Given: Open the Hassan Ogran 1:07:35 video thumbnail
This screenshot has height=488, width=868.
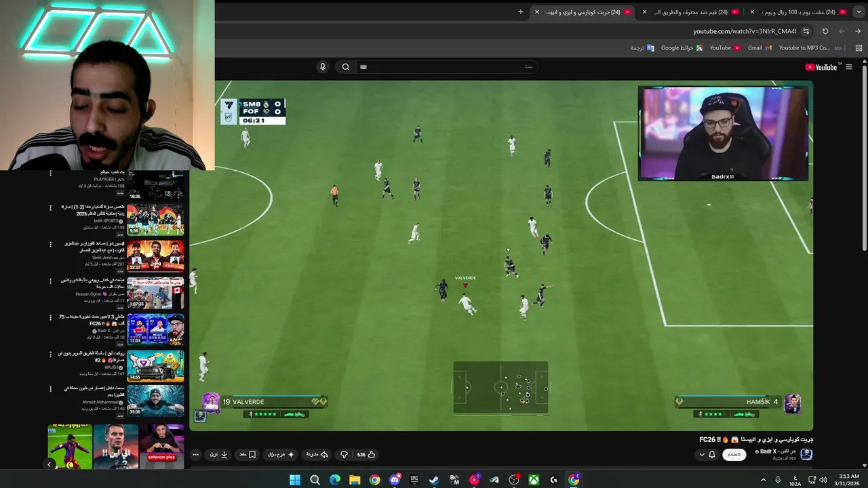Looking at the screenshot, I should coord(155,293).
